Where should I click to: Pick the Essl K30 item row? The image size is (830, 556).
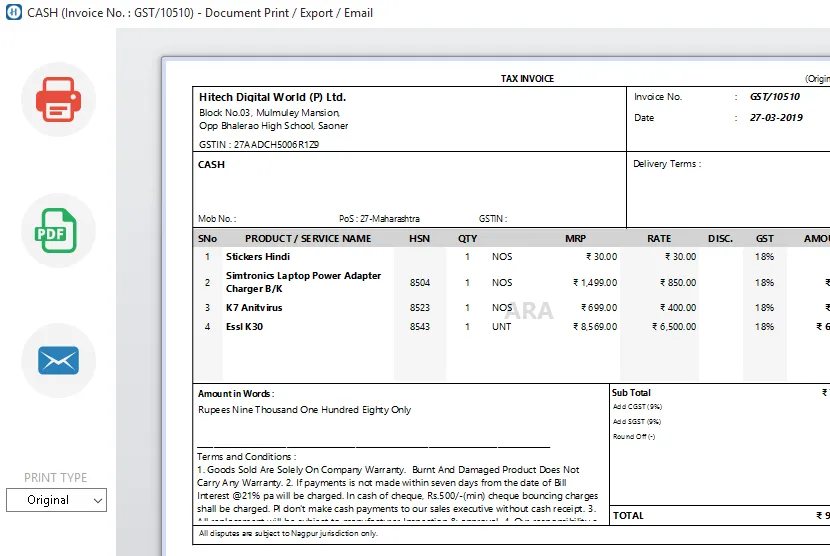pos(244,327)
